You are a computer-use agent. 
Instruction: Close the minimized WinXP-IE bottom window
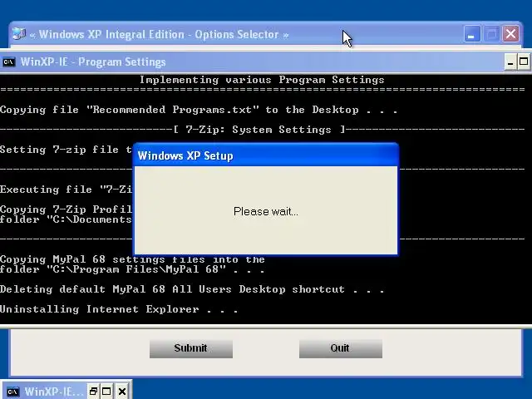coord(122,392)
